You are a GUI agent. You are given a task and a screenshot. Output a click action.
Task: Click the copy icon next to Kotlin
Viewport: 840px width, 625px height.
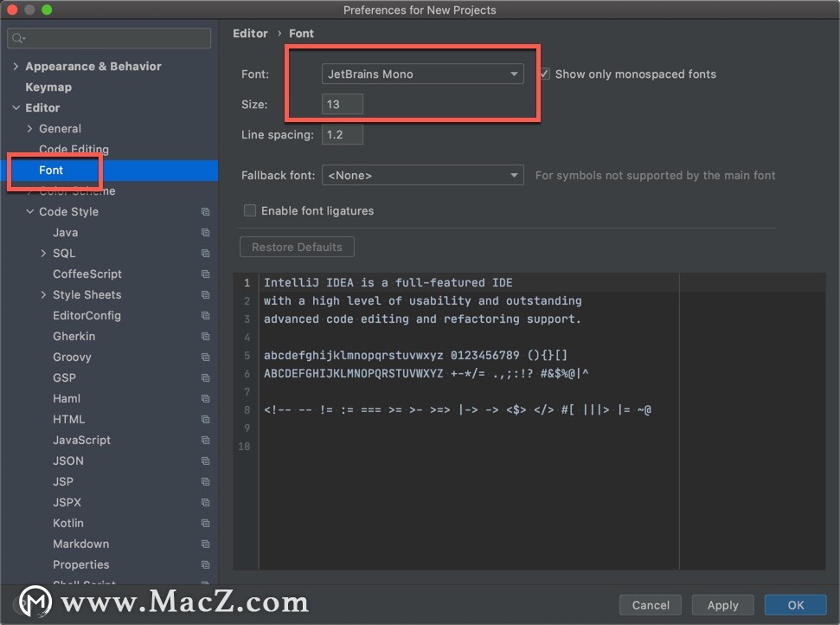205,523
